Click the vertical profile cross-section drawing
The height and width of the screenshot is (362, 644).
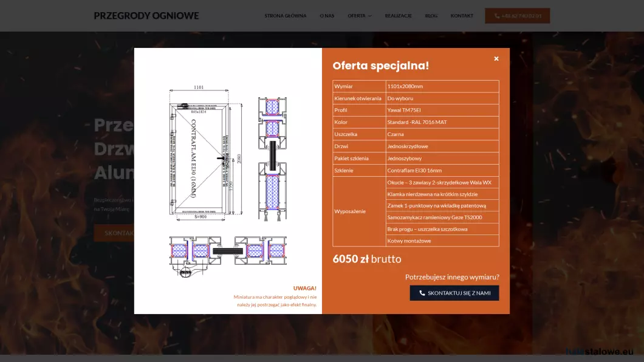point(272,159)
